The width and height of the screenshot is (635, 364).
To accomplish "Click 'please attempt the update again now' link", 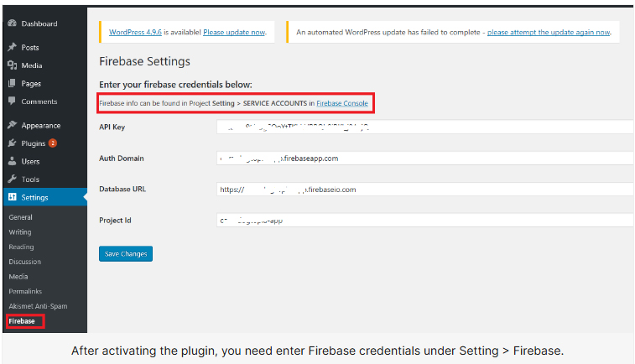I will pos(549,33).
